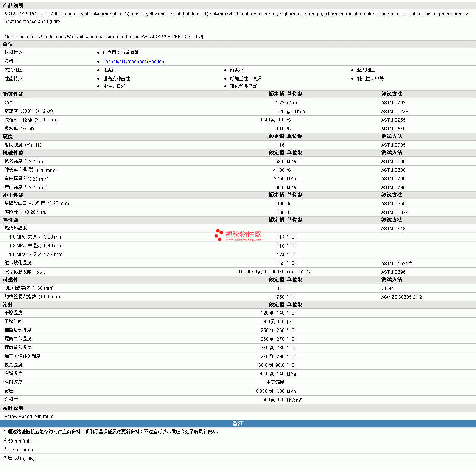Click the 冲击性能 section header

coord(13,195)
